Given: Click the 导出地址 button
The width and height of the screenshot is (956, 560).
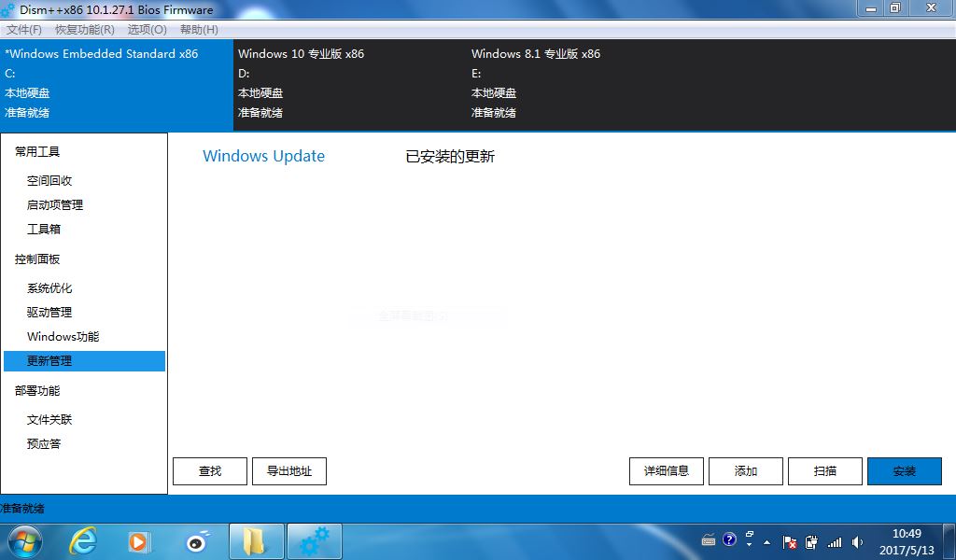Looking at the screenshot, I should (289, 471).
